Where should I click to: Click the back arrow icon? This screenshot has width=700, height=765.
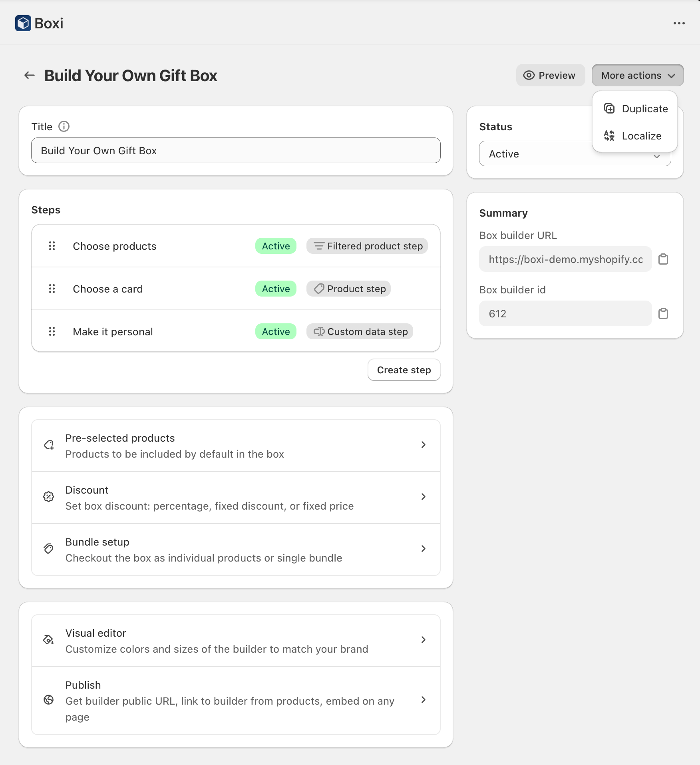pos(30,75)
